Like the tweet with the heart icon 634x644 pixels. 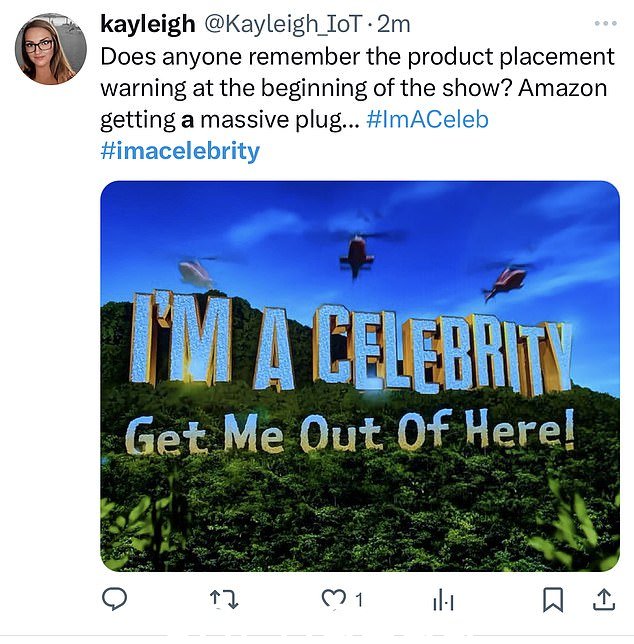333,600
